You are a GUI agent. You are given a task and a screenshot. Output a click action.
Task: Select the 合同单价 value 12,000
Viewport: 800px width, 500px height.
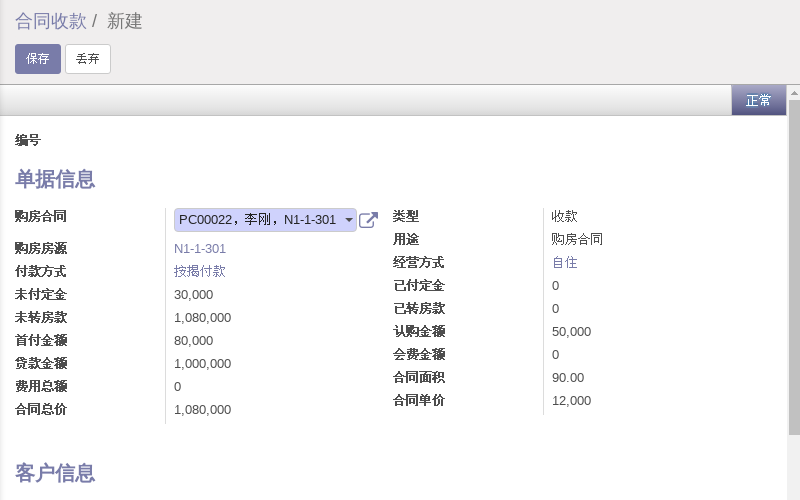[571, 400]
